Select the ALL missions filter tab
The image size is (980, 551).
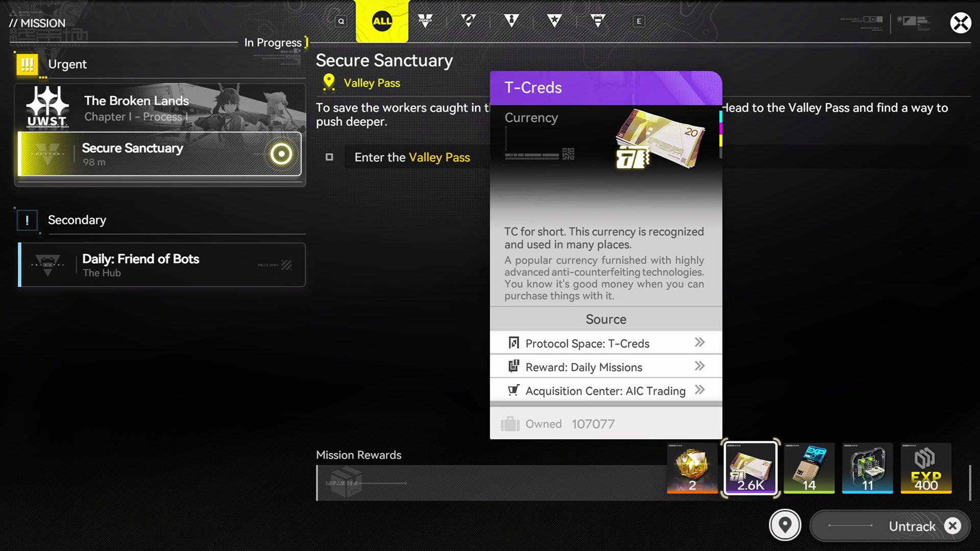[x=382, y=21]
